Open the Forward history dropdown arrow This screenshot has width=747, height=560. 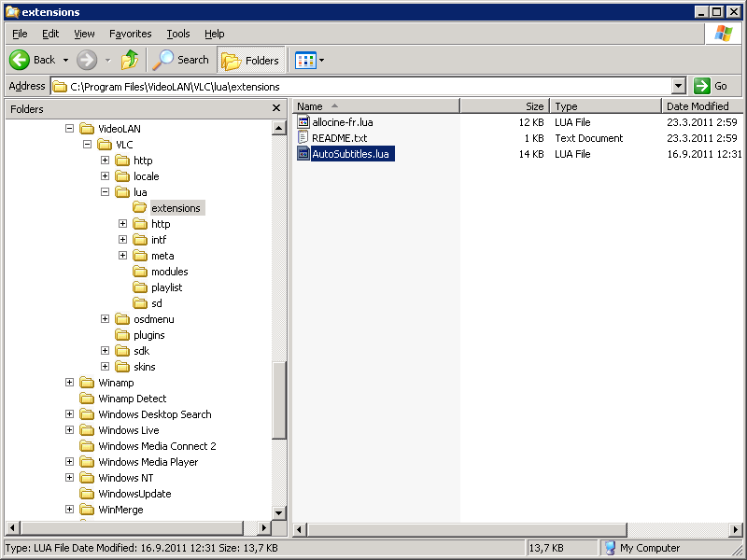click(x=108, y=61)
